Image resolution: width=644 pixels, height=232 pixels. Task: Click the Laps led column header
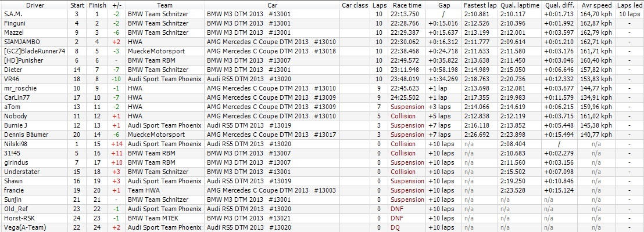coord(629,5)
